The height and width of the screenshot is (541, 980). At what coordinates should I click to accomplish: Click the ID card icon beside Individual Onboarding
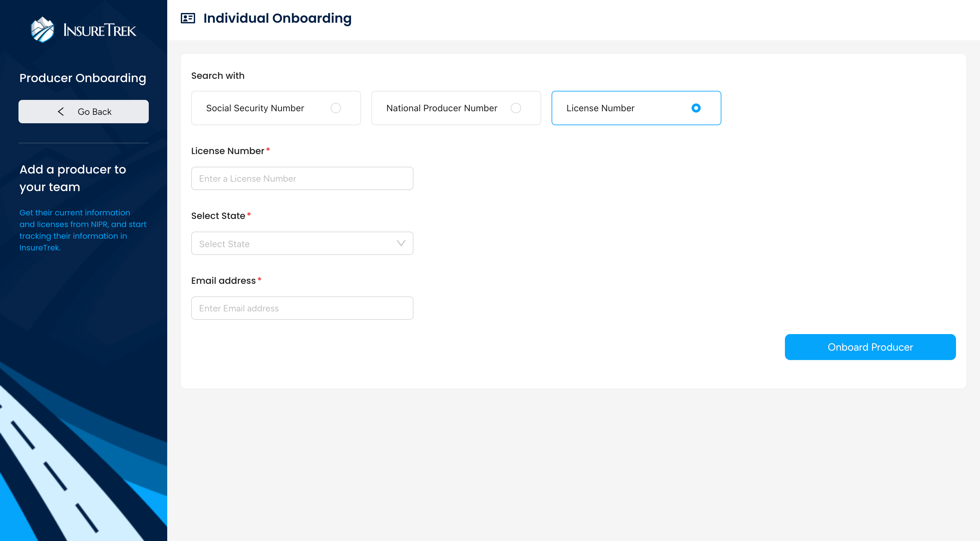pos(188,18)
